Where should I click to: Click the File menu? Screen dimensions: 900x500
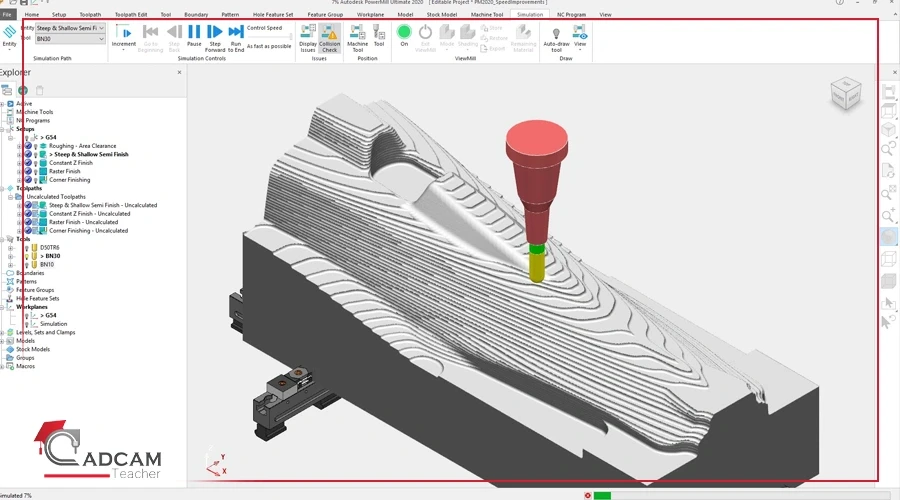tap(7, 14)
